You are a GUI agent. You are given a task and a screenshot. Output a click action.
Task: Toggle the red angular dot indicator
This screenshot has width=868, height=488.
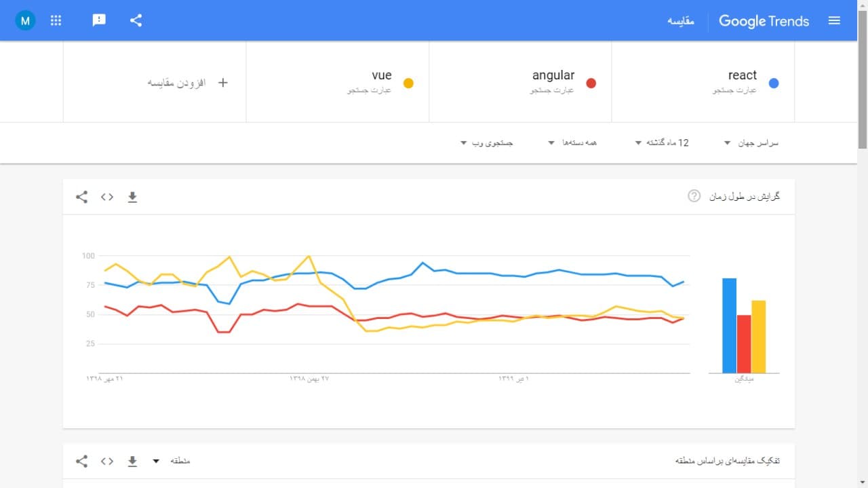[x=591, y=83]
